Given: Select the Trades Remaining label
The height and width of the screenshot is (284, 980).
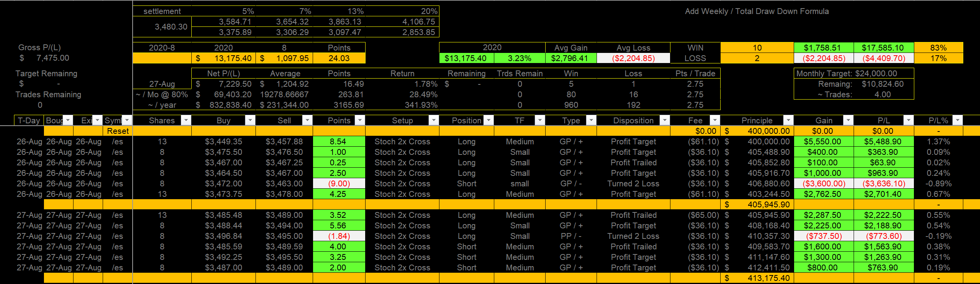Looking at the screenshot, I should click(48, 95).
